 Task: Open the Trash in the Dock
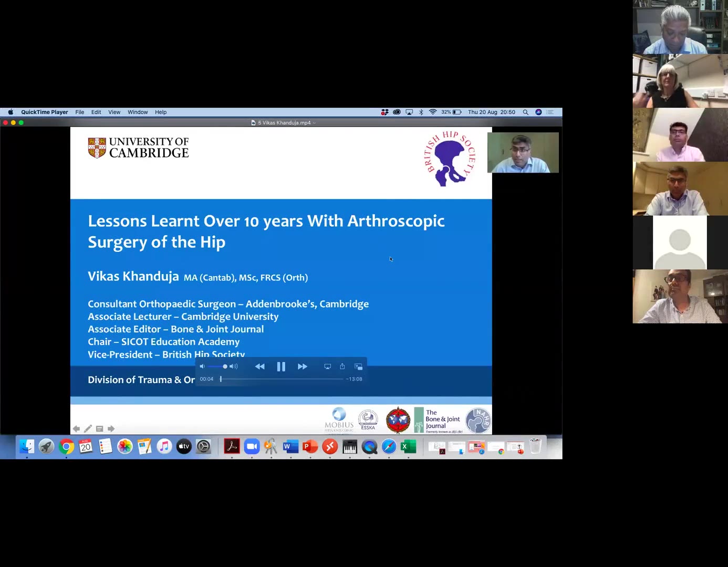coord(535,446)
